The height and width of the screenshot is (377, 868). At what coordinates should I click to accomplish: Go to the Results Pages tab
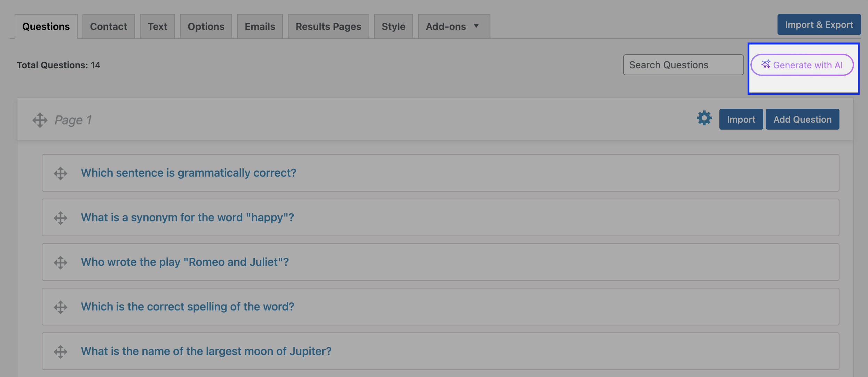(x=329, y=26)
